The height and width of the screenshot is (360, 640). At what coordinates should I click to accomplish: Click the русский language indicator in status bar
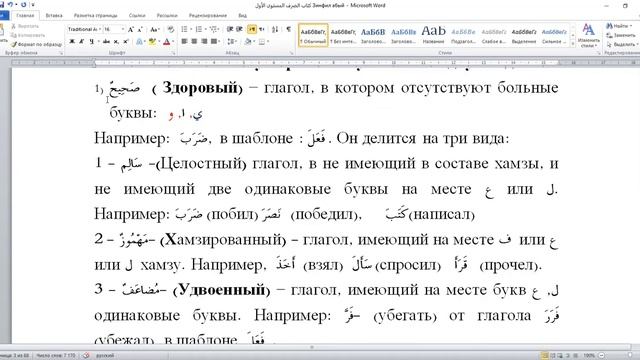105,356
